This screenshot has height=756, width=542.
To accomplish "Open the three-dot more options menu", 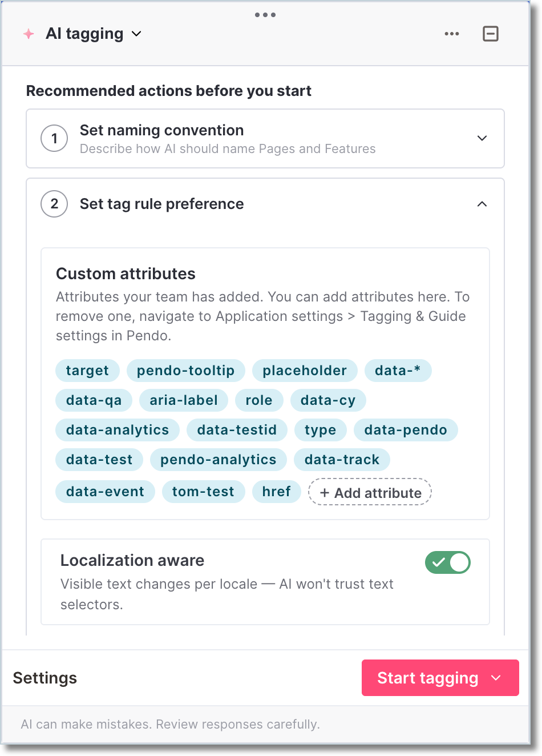I will (x=452, y=34).
